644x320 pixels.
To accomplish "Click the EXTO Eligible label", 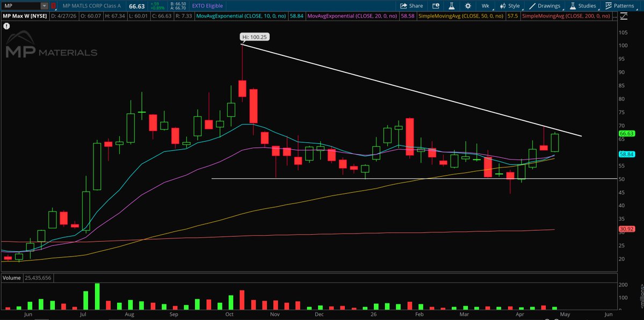I will click(x=207, y=6).
